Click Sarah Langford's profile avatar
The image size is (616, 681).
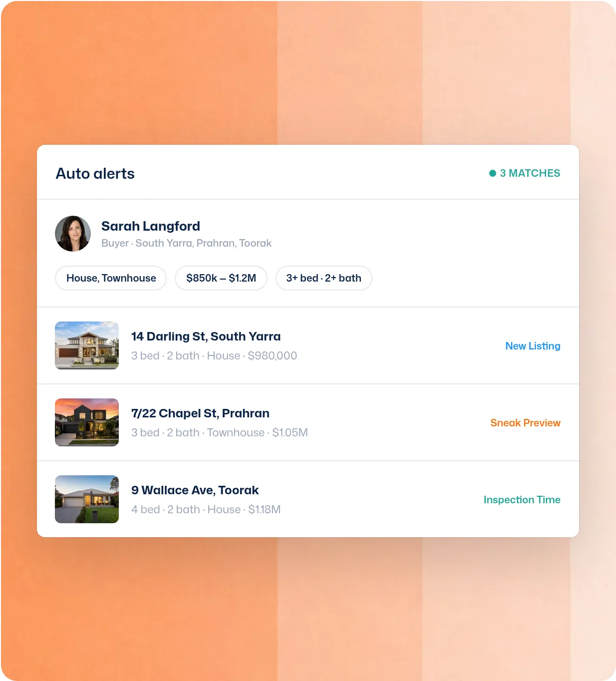click(x=73, y=234)
